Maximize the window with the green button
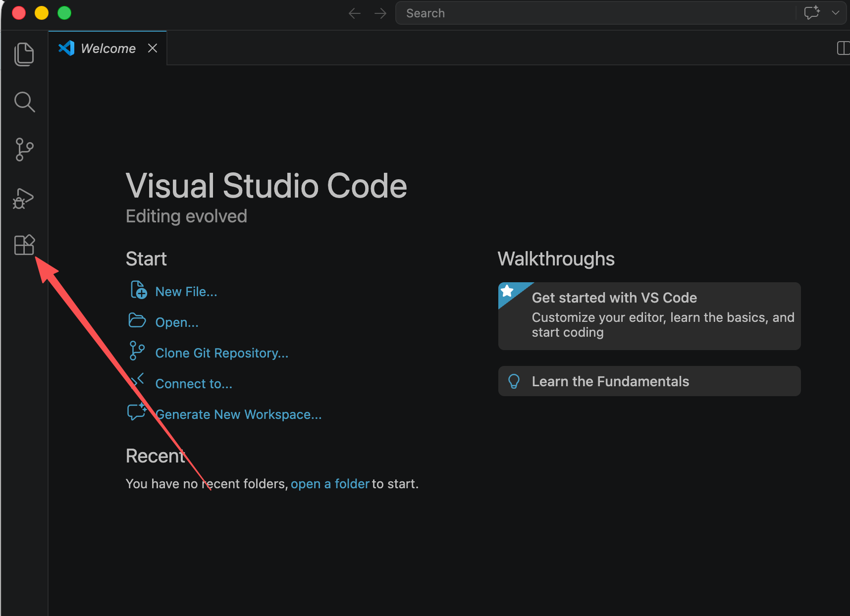Image resolution: width=850 pixels, height=616 pixels. coord(64,13)
